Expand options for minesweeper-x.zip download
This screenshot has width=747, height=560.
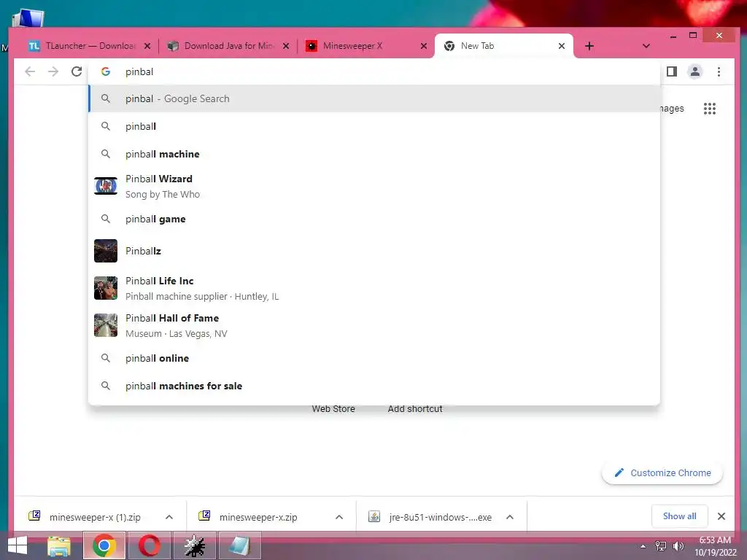[339, 517]
